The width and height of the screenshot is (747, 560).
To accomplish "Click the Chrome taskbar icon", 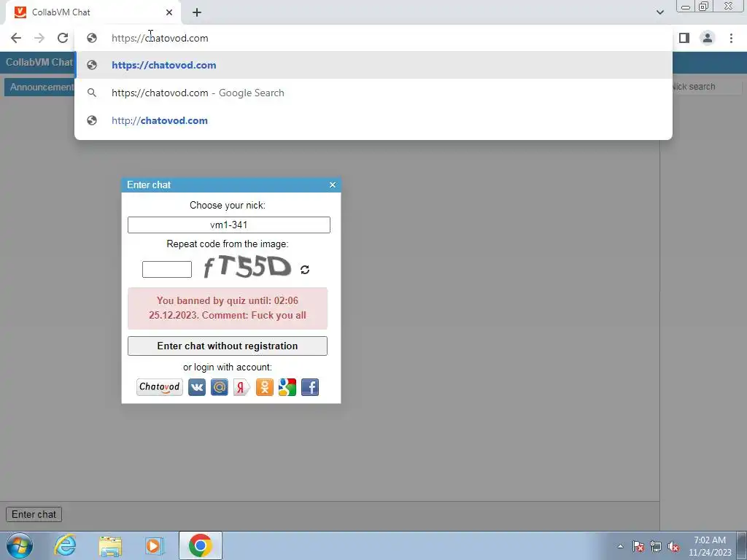I will click(x=201, y=545).
